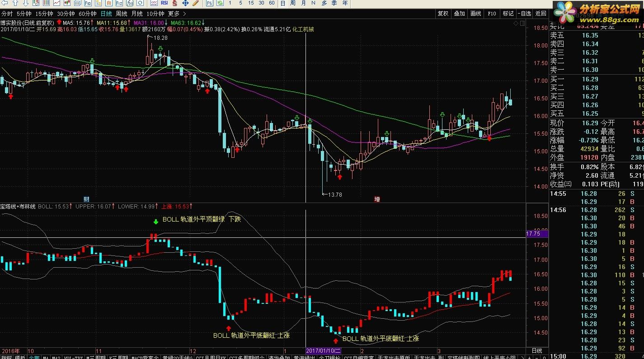Switch to 30分钟 chart tab
This screenshot has width=644, height=359.
66,14
